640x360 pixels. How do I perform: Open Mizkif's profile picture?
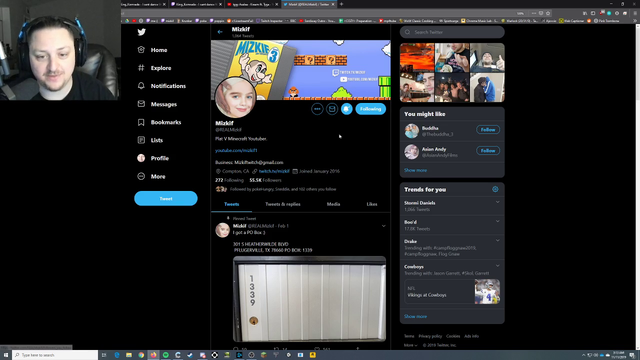click(x=235, y=97)
